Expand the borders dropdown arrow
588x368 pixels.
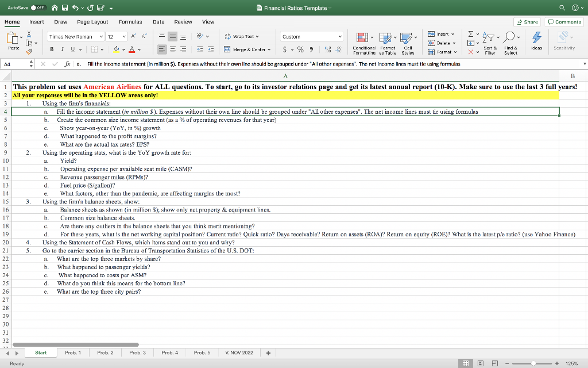[x=102, y=49]
